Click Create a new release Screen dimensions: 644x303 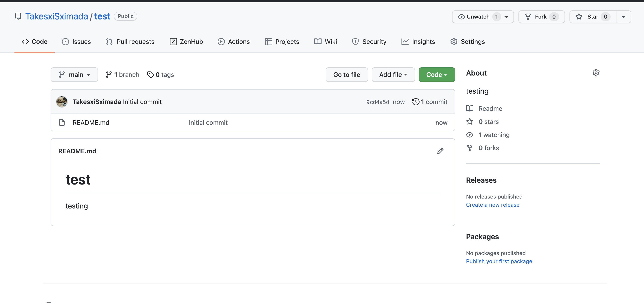click(492, 205)
